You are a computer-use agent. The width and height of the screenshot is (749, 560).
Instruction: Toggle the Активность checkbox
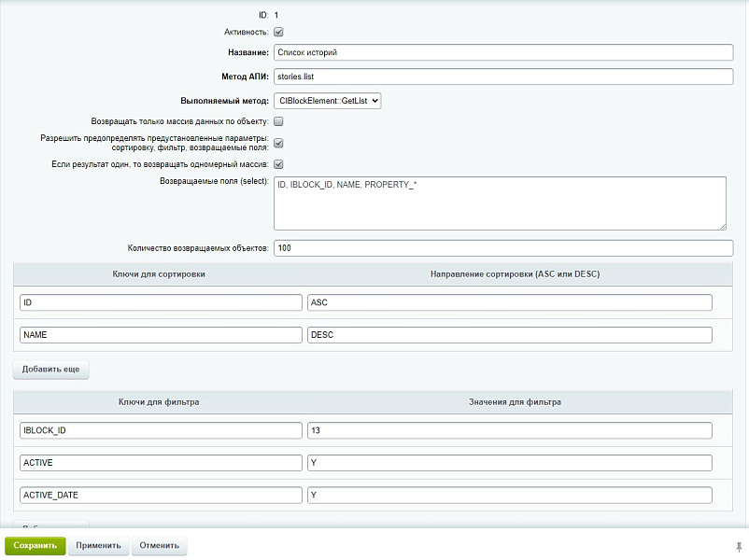(x=278, y=32)
